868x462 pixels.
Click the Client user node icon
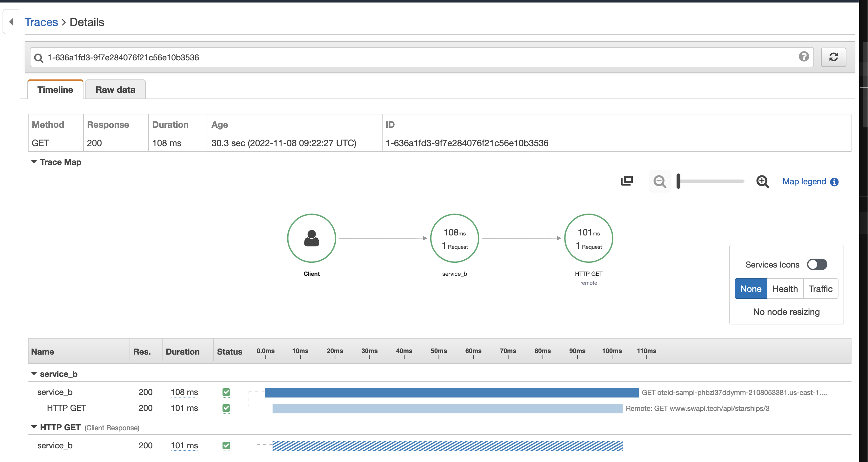311,238
